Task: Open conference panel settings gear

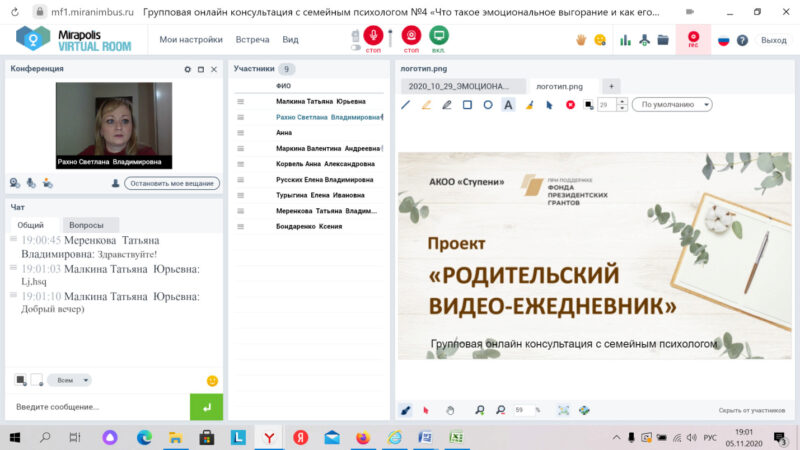Action: click(x=187, y=69)
